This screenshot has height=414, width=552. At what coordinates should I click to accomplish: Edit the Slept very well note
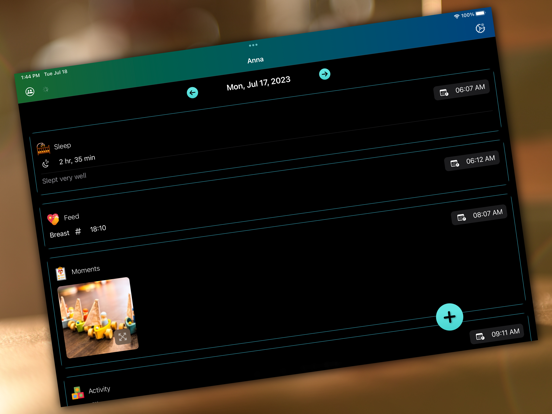64,178
